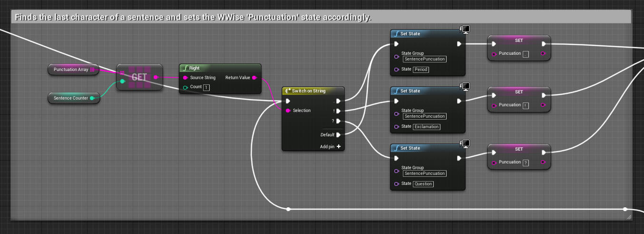The width and height of the screenshot is (644, 234).
Task: Click the Source String input pin
Action: 185,78
